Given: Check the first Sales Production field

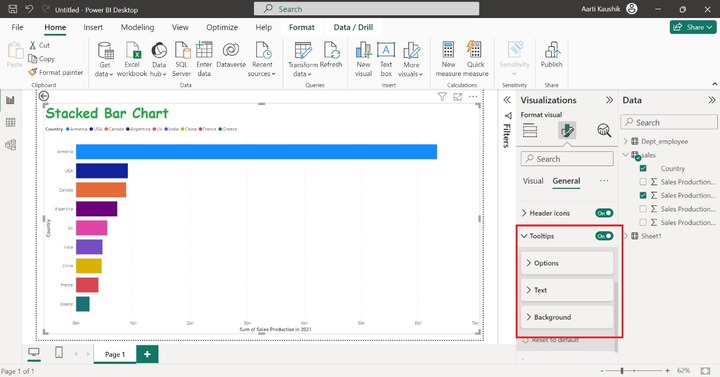Looking at the screenshot, I should coord(643,182).
